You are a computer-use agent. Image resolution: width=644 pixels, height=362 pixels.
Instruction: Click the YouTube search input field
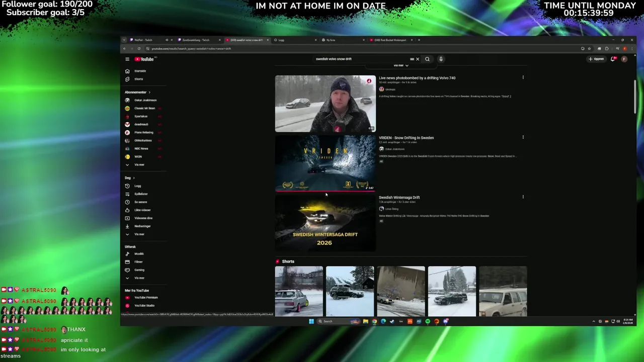point(361,59)
